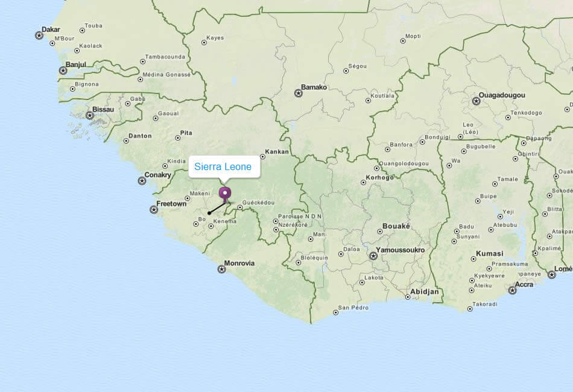Click the Makeni town marker
This screenshot has width=573, height=392.
(188, 198)
